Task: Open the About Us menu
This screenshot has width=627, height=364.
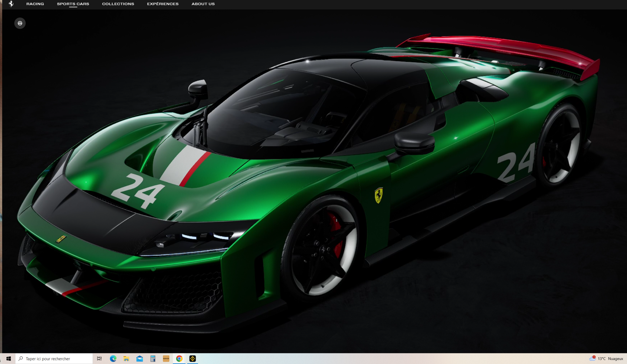Action: [x=203, y=4]
